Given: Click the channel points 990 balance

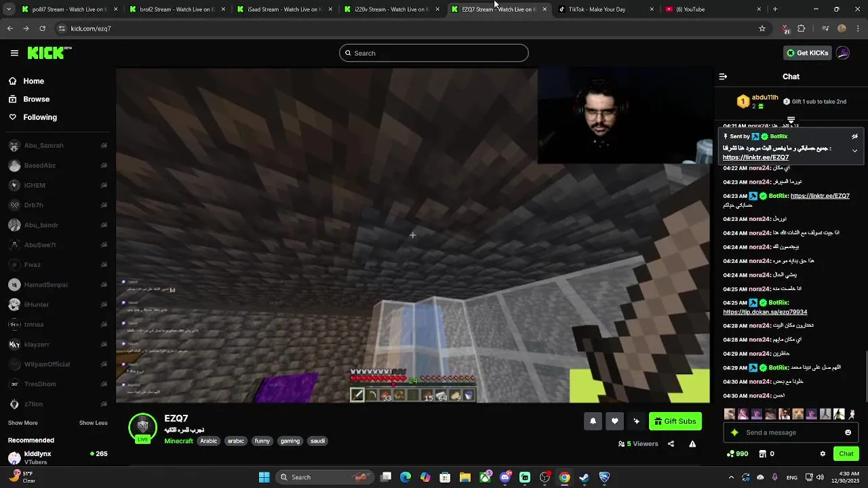Looking at the screenshot, I should pyautogui.click(x=737, y=454).
